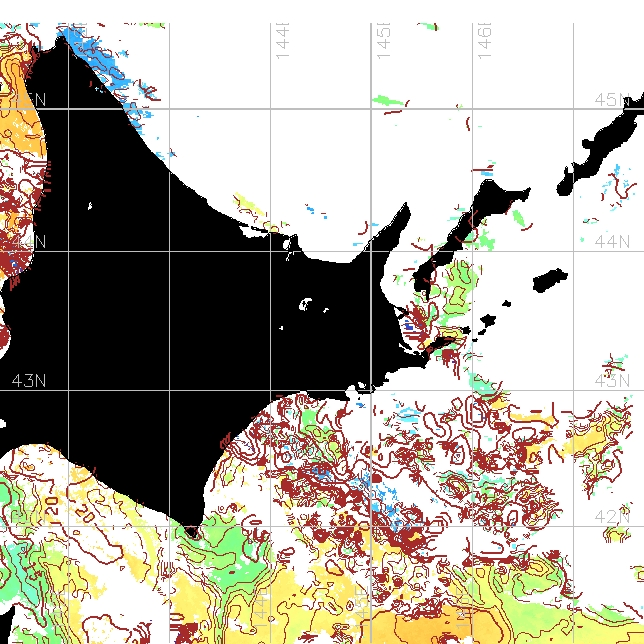The width and height of the screenshot is (644, 644).
Task: Click the 44N latitude label on left edge
Action: (x=29, y=242)
